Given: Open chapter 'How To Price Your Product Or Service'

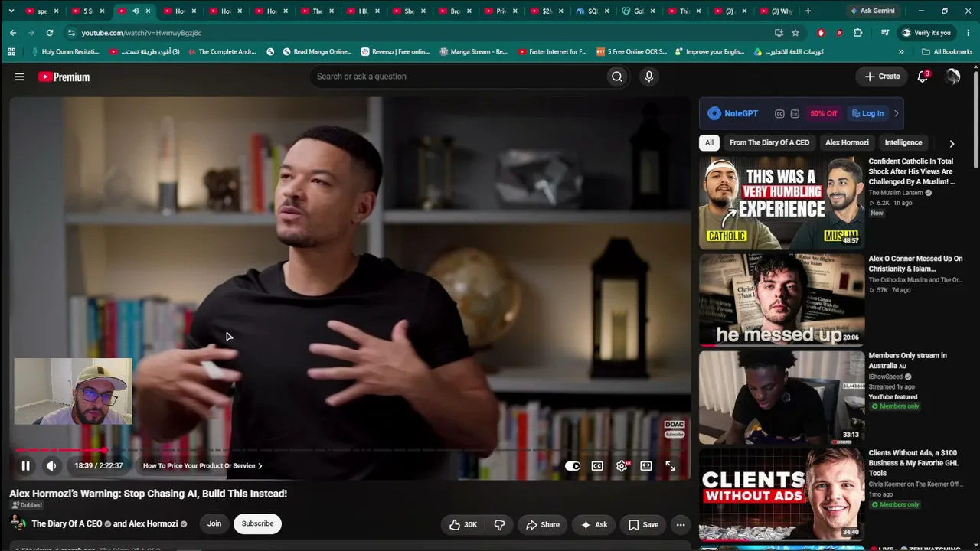Looking at the screenshot, I should click(203, 465).
